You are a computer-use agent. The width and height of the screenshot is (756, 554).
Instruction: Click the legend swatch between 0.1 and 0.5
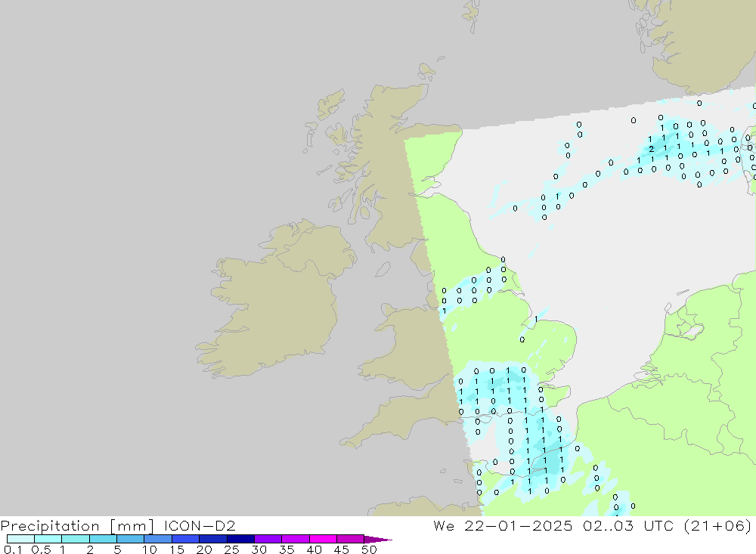pyautogui.click(x=20, y=539)
